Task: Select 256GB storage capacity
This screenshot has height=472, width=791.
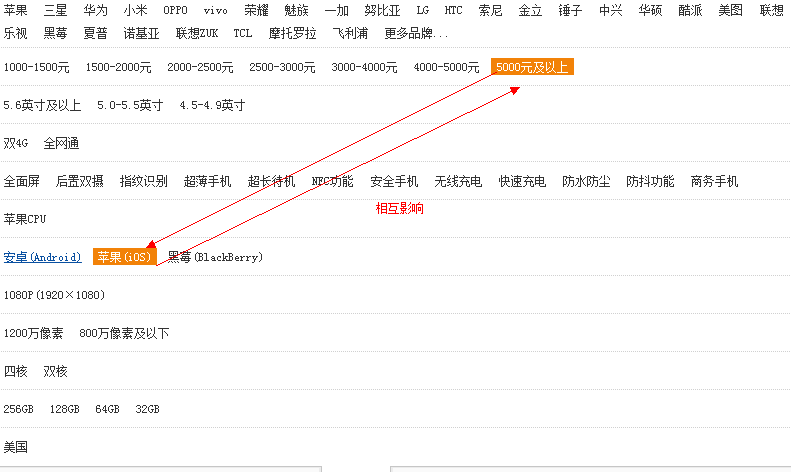Action: (18, 409)
